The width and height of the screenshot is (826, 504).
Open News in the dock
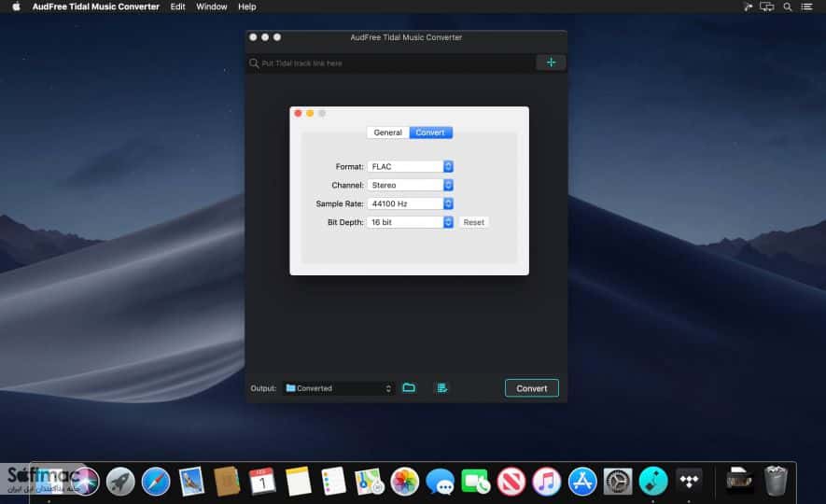point(511,481)
